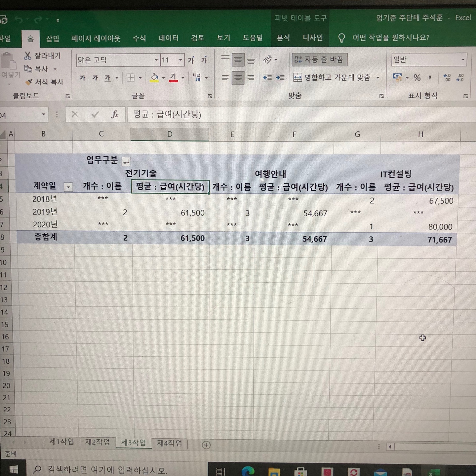The width and height of the screenshot is (476, 476).
Task: Click the increase indent icon
Action: point(280,78)
